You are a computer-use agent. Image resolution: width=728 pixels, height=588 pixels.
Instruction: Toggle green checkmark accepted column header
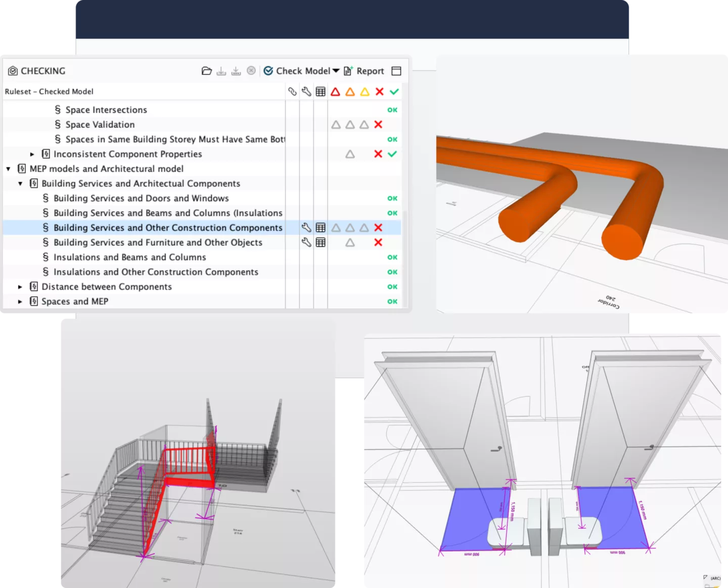394,91
